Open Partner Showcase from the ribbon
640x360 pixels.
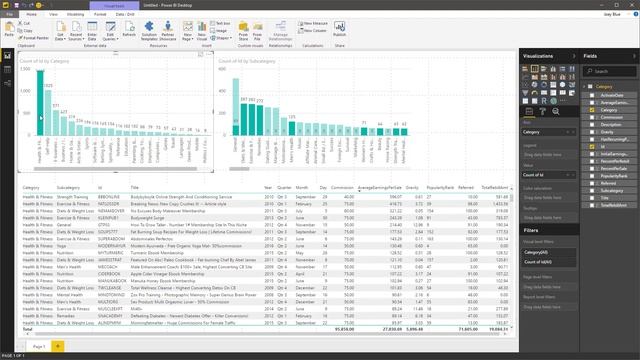[x=168, y=31]
